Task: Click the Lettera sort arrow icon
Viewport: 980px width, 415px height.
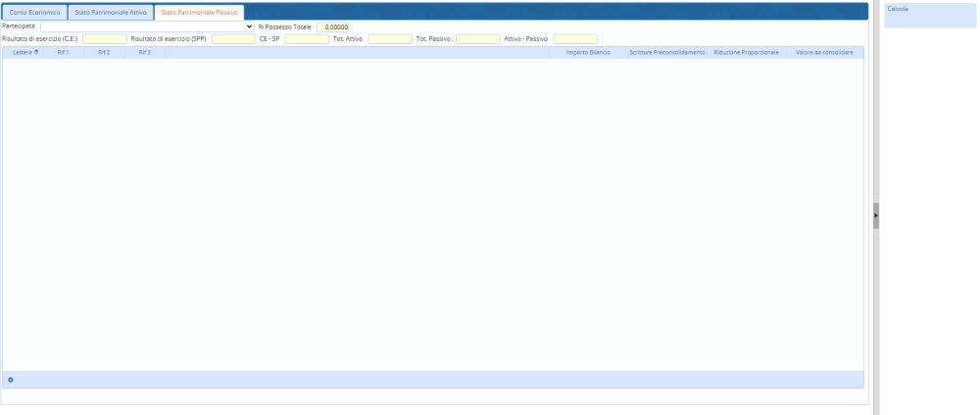Action: pyautogui.click(x=37, y=52)
